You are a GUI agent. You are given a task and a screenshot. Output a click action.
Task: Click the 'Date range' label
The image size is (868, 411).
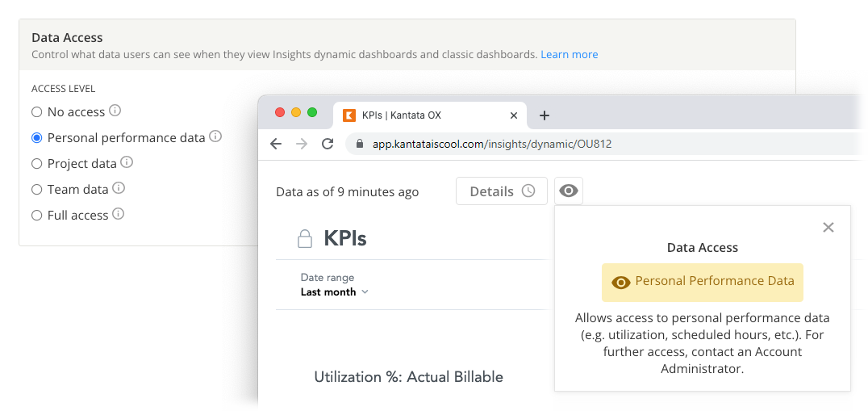tap(328, 278)
